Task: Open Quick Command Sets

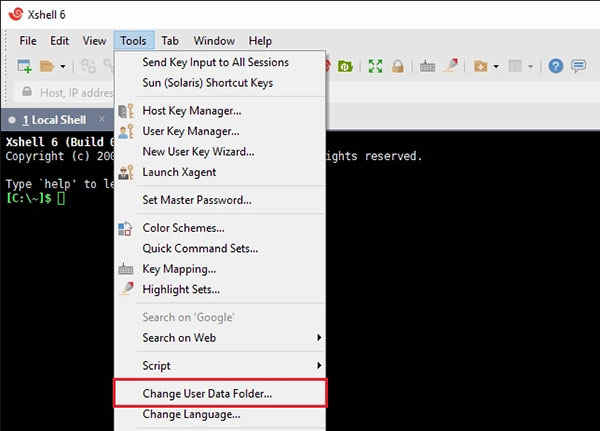Action: pos(220,248)
